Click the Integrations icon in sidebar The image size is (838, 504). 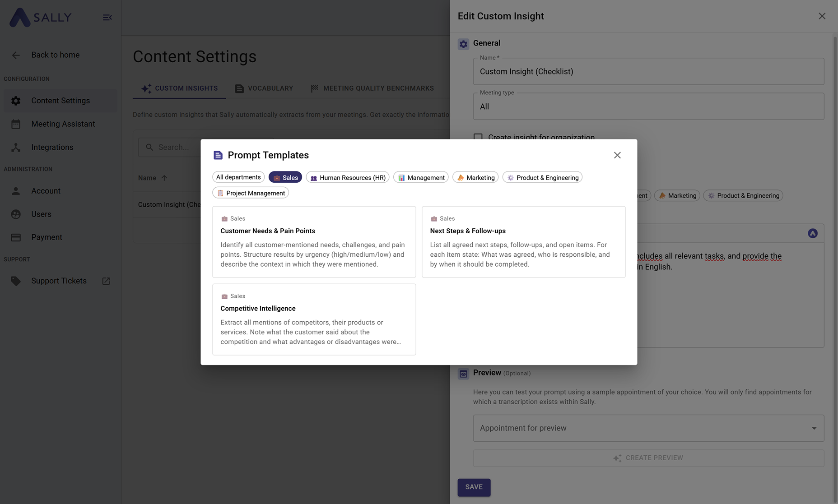point(16,148)
